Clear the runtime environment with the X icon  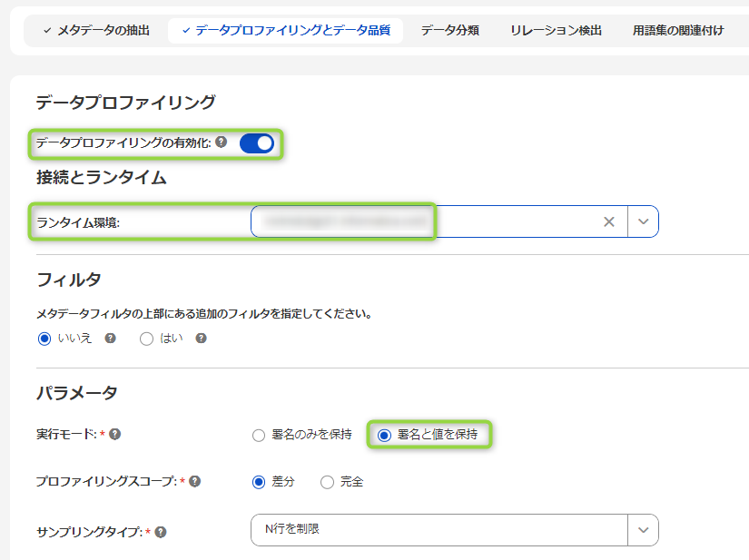608,221
